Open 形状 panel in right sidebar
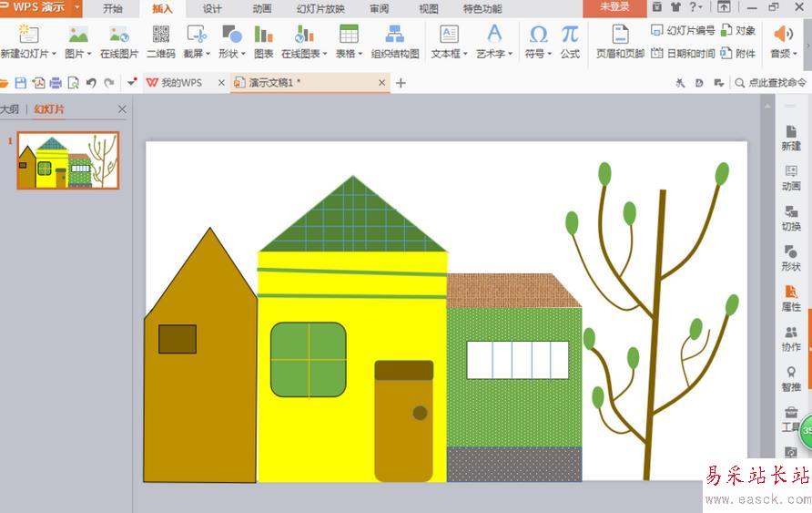The image size is (812, 513). pos(791,258)
